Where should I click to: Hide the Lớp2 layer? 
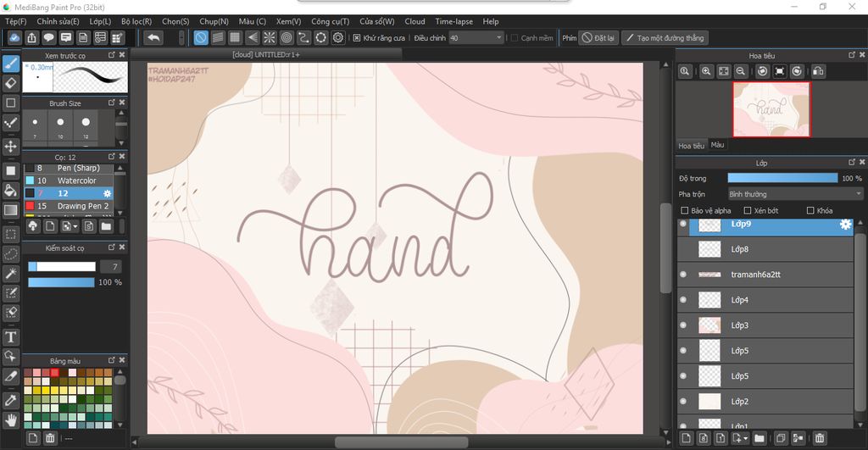coord(683,402)
